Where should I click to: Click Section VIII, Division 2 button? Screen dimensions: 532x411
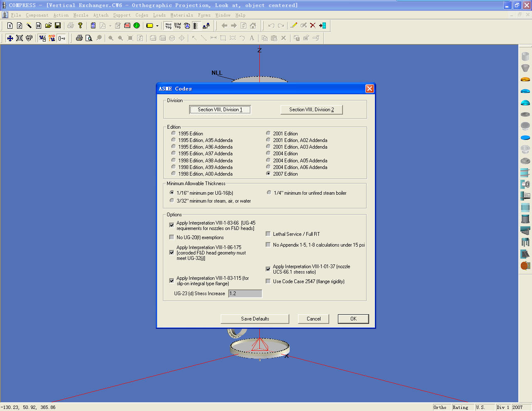tap(312, 110)
